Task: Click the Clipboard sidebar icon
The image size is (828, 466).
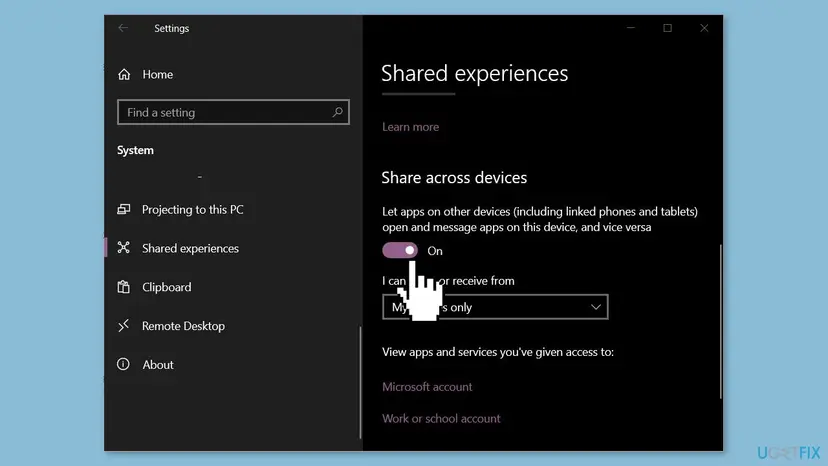Action: 124,287
